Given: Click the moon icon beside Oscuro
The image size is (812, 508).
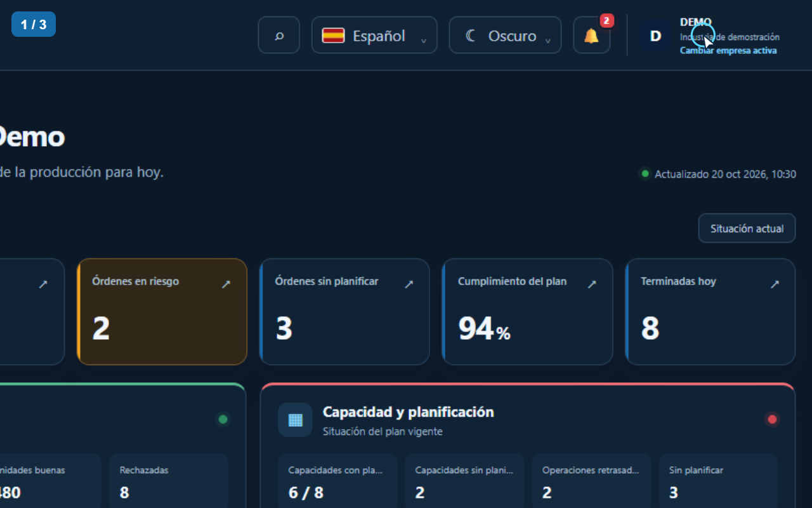Looking at the screenshot, I should 471,36.
